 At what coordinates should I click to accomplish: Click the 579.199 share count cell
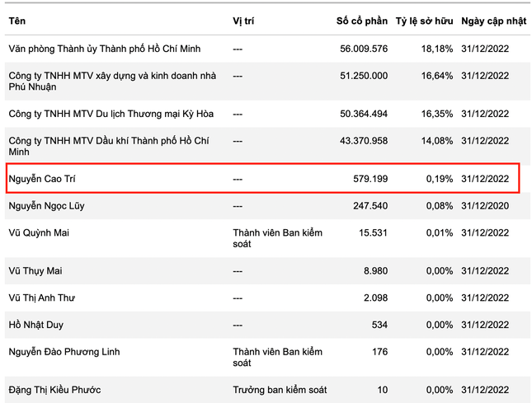coord(368,179)
